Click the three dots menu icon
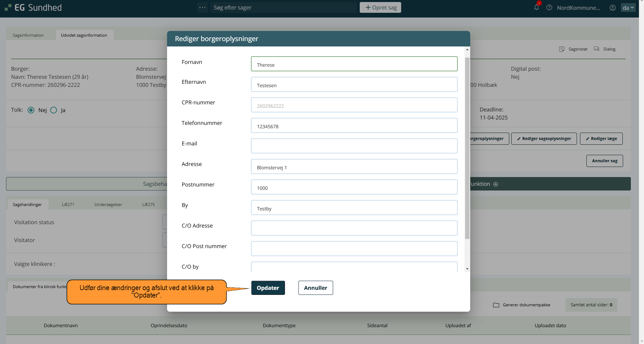 (x=202, y=7)
